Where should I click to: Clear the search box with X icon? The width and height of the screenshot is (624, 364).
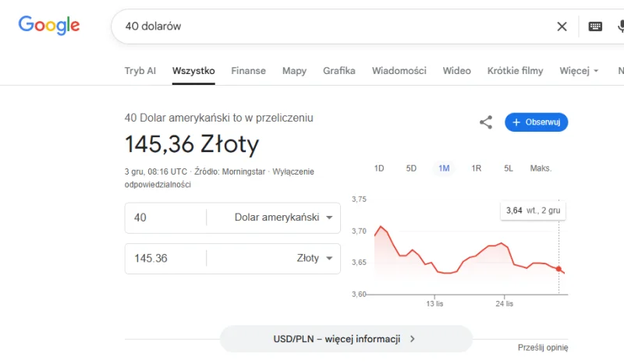point(562,27)
